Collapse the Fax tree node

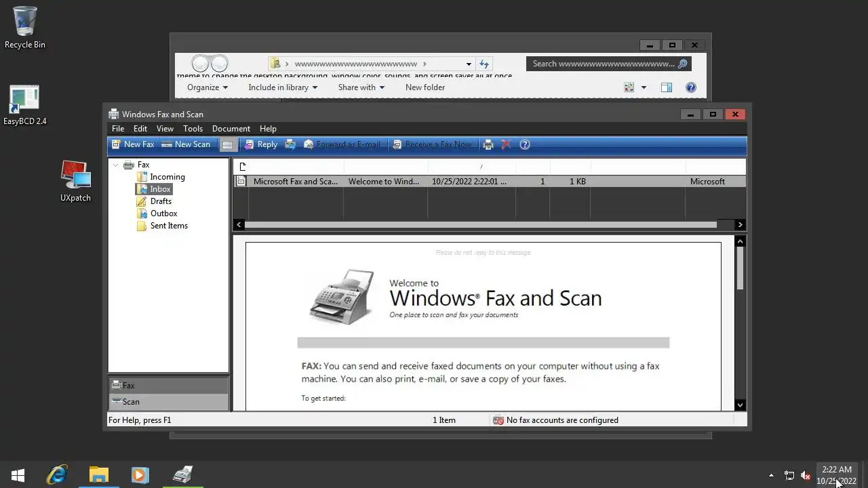point(116,165)
